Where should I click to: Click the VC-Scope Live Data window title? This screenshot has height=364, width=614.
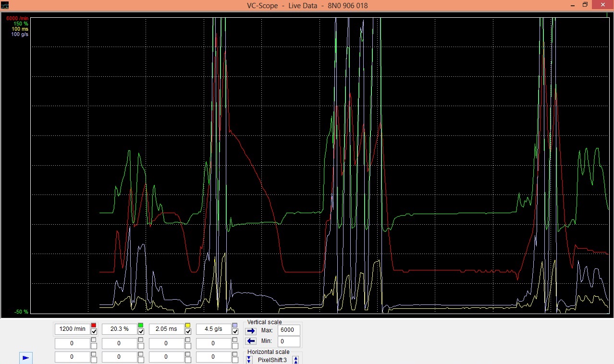point(307,5)
